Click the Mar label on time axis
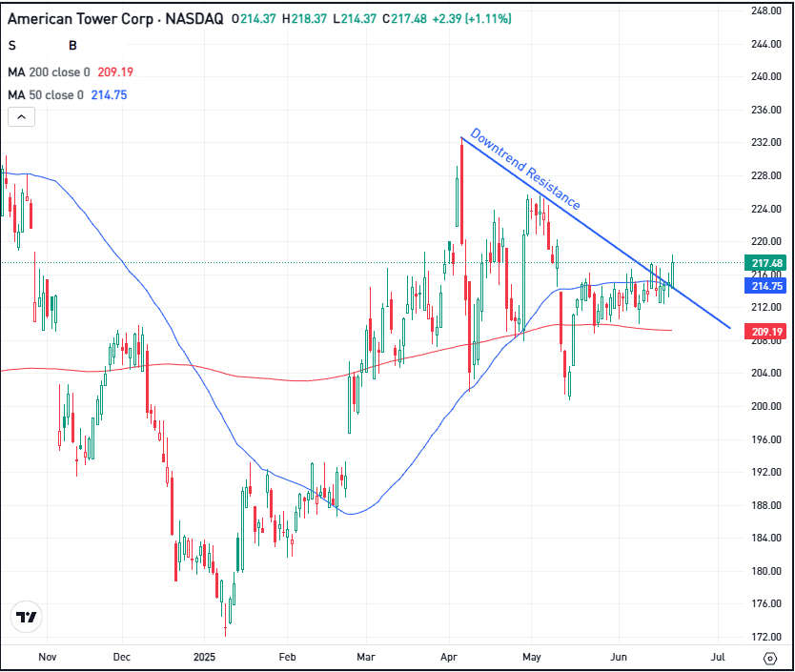Image resolution: width=795 pixels, height=672 pixels. pos(365,657)
